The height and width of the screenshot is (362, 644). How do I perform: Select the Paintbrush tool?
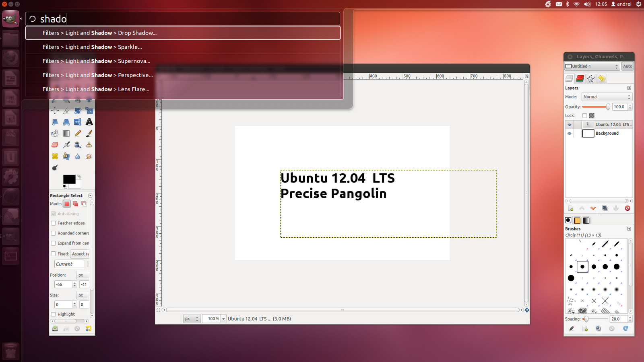click(89, 134)
